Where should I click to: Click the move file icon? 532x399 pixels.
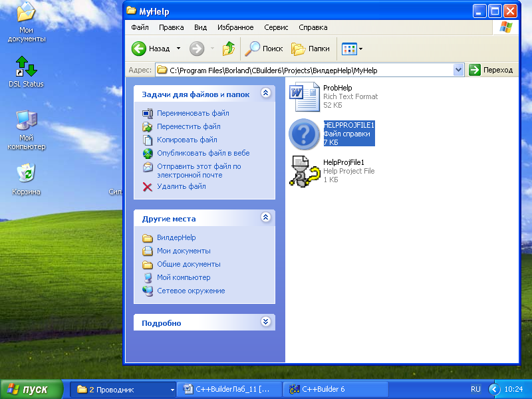click(147, 126)
